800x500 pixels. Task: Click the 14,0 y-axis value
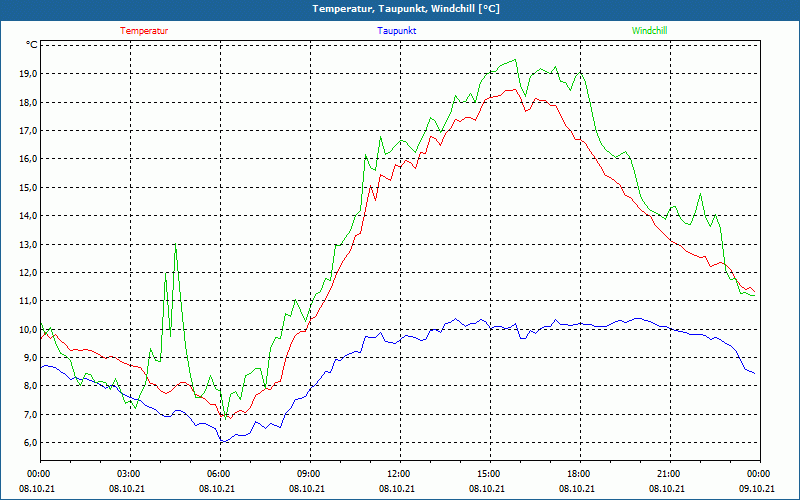tap(29, 216)
